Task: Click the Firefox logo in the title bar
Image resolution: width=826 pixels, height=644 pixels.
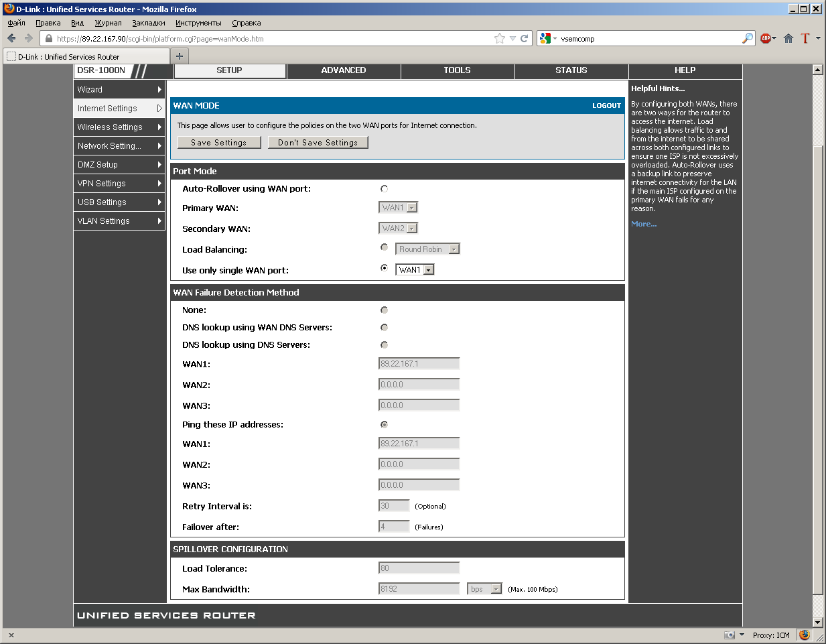Action: point(9,9)
